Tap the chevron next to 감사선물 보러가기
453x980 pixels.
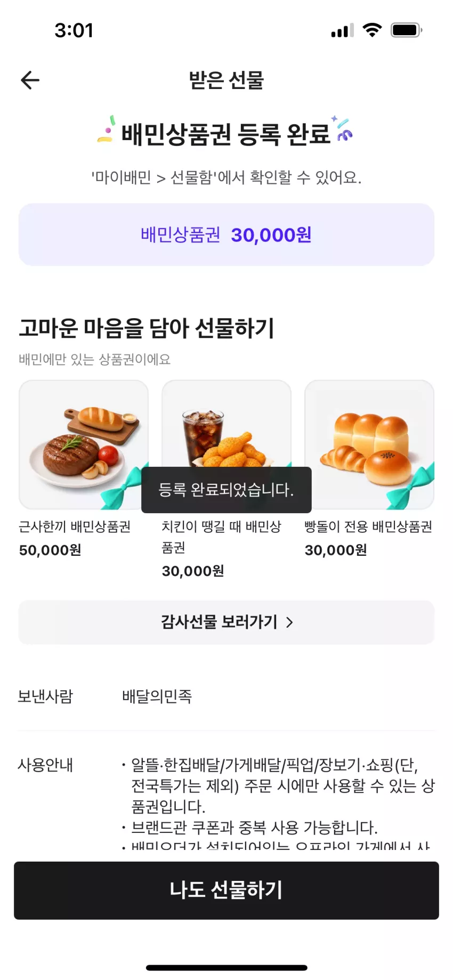(289, 622)
